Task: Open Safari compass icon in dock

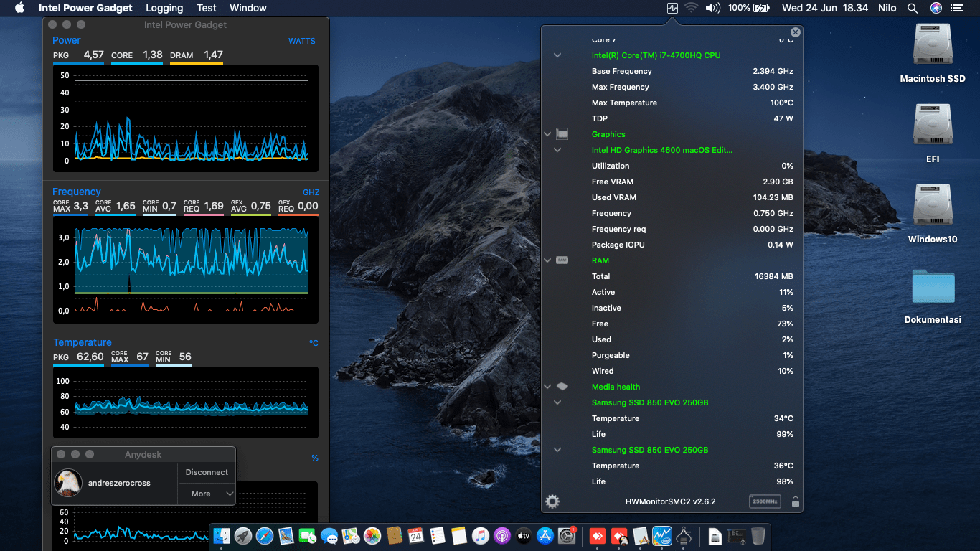Action: (x=265, y=535)
